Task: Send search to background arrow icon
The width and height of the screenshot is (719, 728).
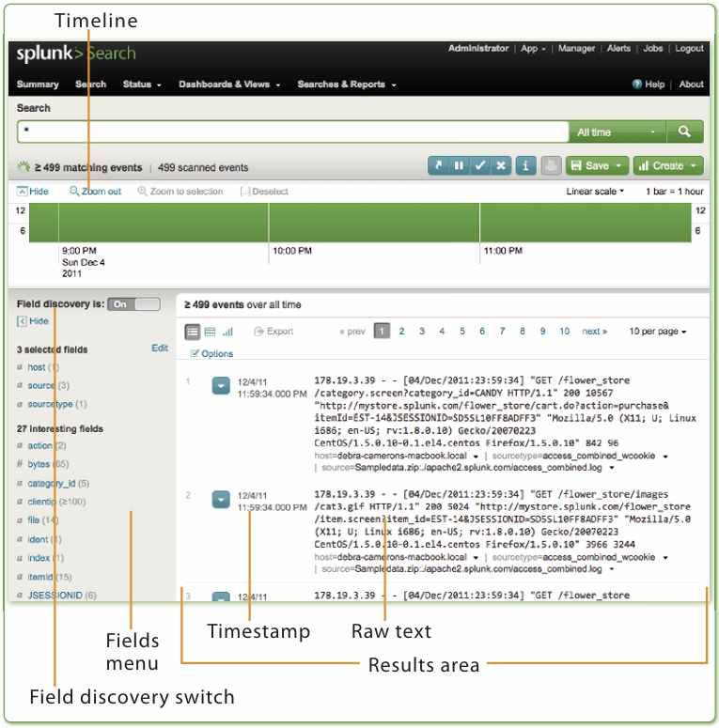Action: tap(437, 166)
